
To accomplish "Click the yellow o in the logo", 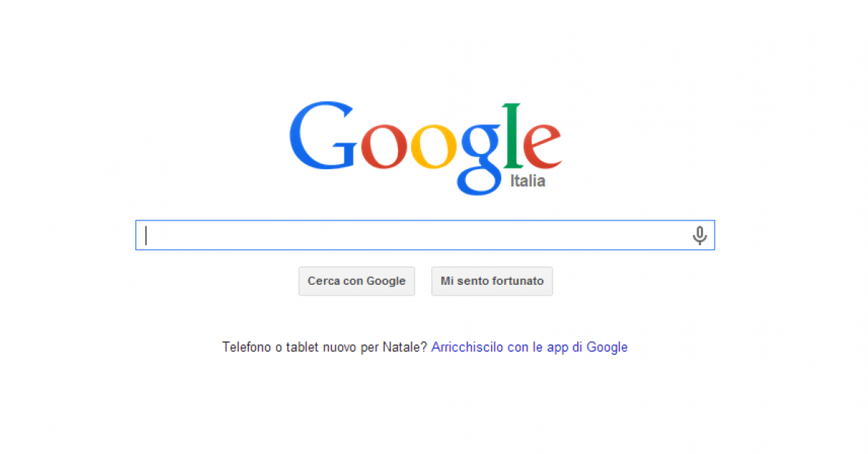I will 435,147.
